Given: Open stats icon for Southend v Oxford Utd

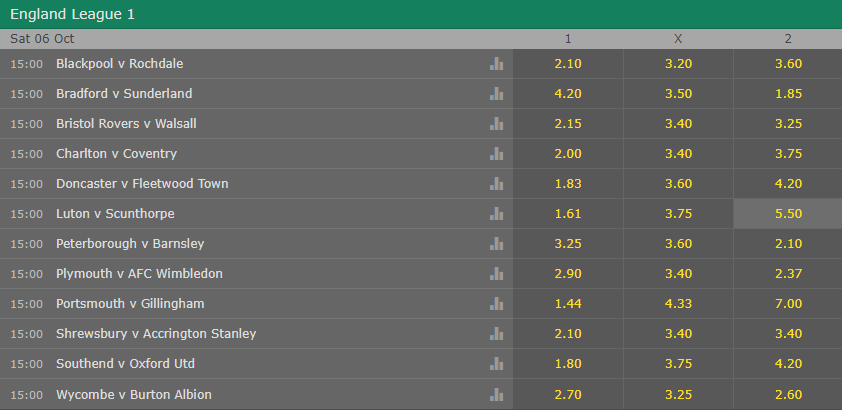Looking at the screenshot, I should [x=496, y=364].
